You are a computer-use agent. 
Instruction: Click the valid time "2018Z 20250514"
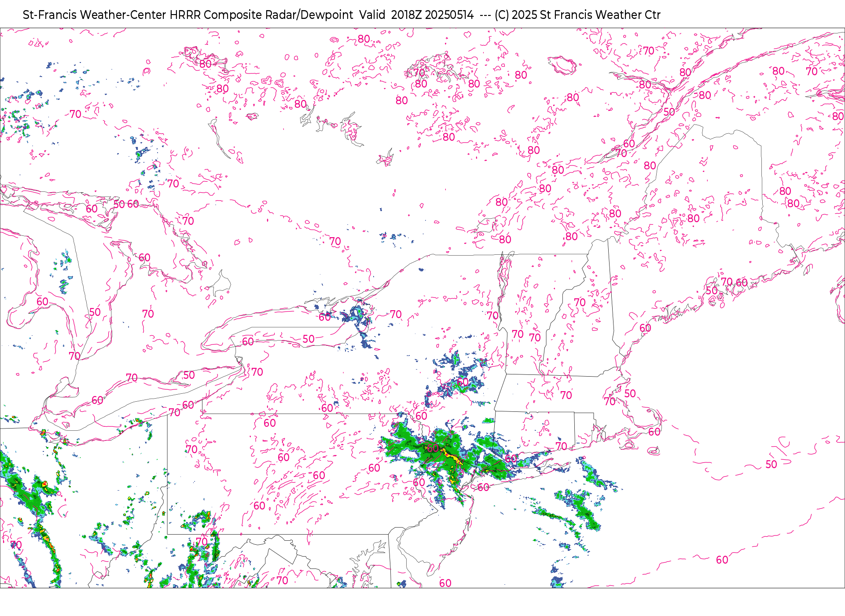pyautogui.click(x=432, y=15)
